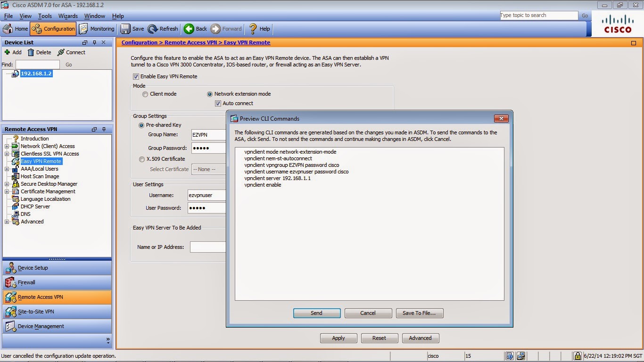The height and width of the screenshot is (362, 644).
Task: Open the Wizards menu
Action: [x=68, y=16]
